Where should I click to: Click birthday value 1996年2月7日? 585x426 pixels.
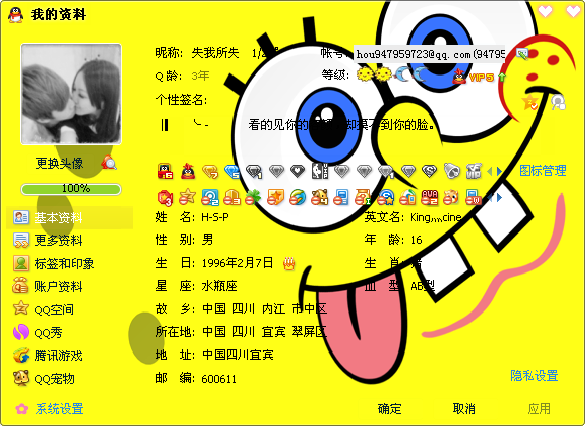[237, 263]
